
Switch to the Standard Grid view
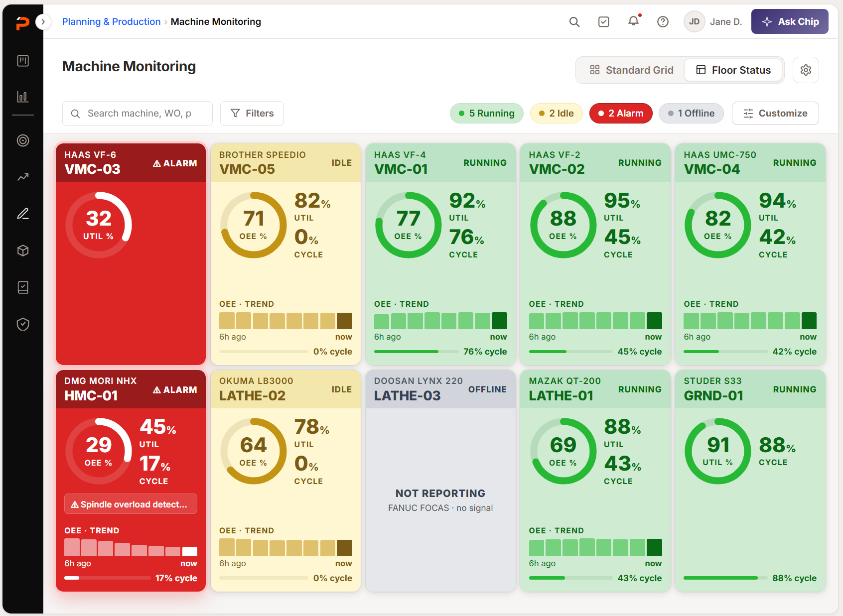[631, 70]
